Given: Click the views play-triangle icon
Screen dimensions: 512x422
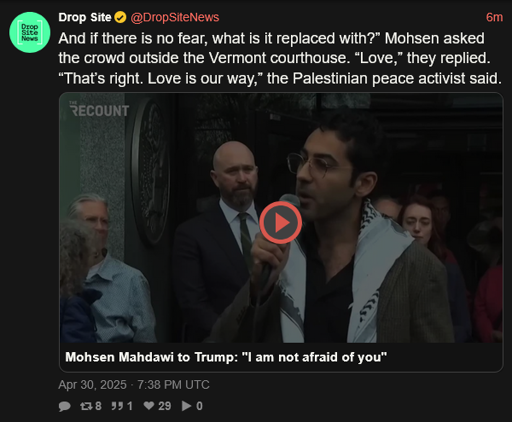Looking at the screenshot, I should coord(186,406).
